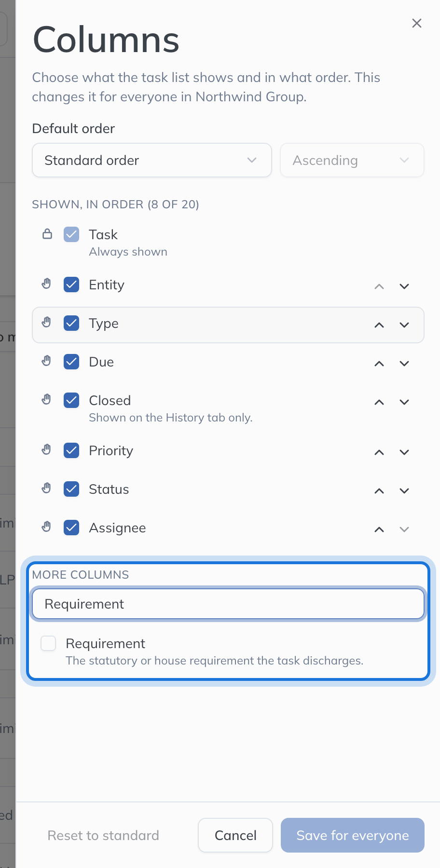Enable the Requirement column checkbox
This screenshot has width=440, height=868.
click(x=48, y=643)
